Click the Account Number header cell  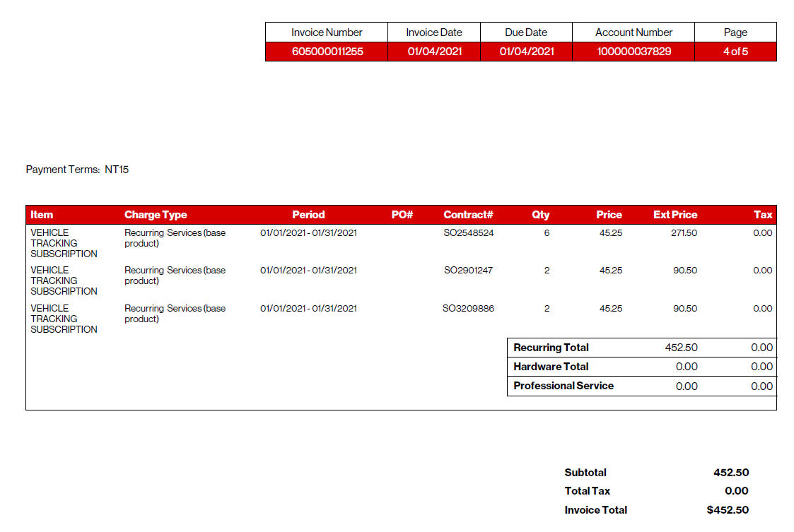[634, 32]
